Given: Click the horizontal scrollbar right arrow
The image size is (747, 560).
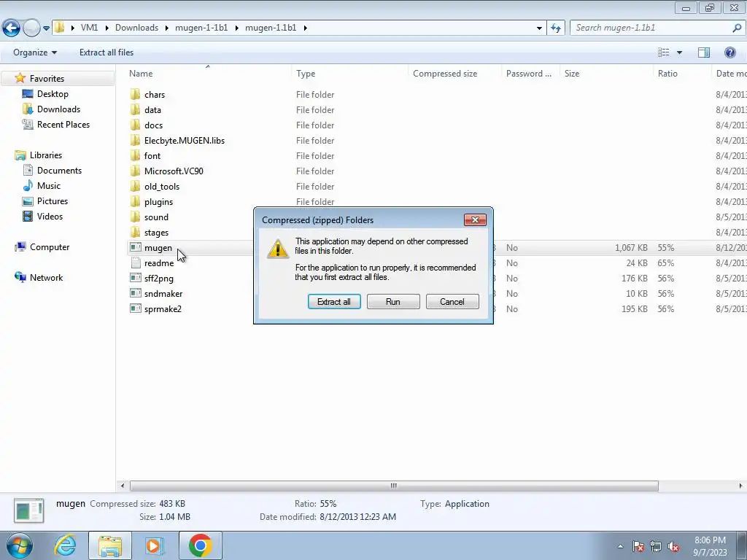Looking at the screenshot, I should pos(740,486).
